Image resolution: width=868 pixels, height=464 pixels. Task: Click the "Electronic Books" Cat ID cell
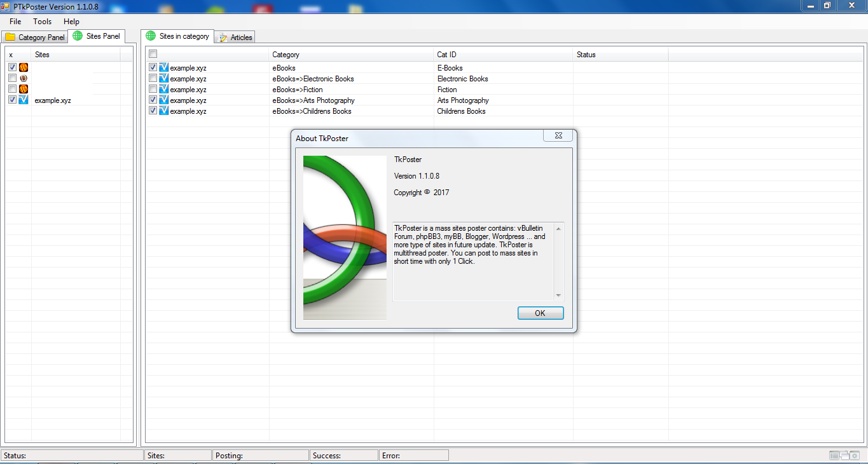462,79
